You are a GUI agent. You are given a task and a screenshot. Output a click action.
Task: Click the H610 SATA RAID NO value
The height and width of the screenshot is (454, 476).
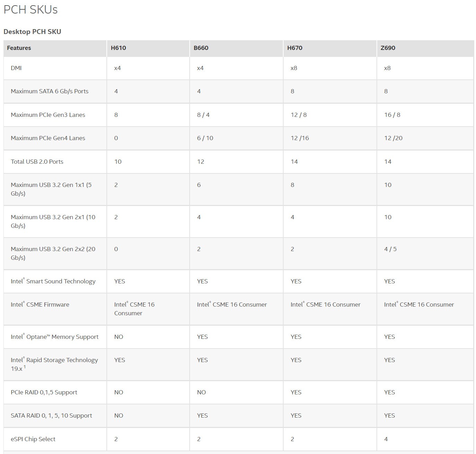119,416
